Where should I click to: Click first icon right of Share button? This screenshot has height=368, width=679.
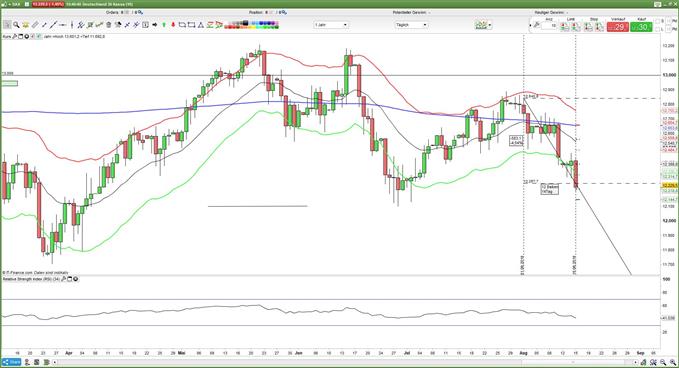pos(27,362)
